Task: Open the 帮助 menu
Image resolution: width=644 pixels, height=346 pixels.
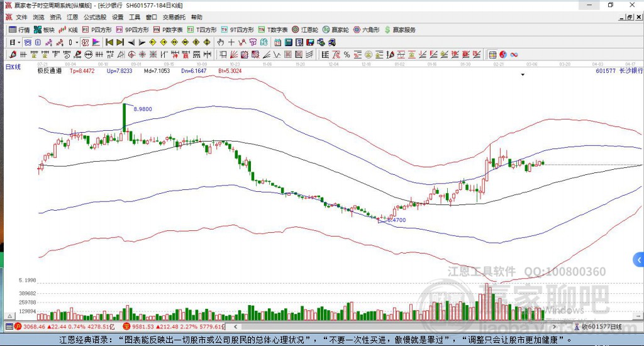Action: 197,17
